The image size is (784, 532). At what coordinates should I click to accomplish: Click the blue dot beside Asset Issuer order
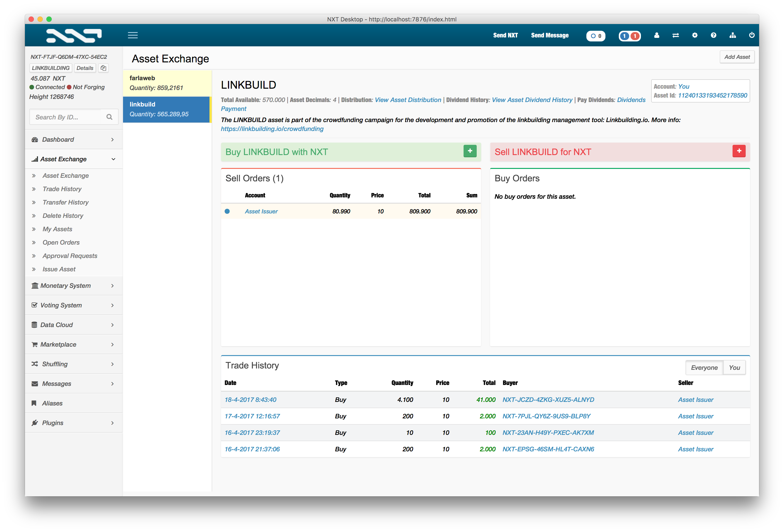coord(227,211)
